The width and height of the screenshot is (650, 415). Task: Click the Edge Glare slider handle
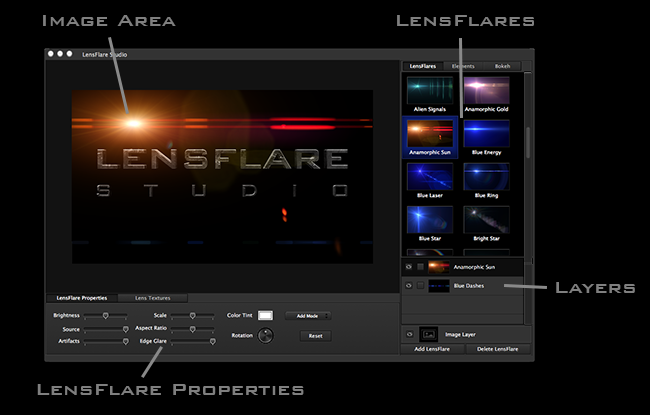(x=213, y=342)
